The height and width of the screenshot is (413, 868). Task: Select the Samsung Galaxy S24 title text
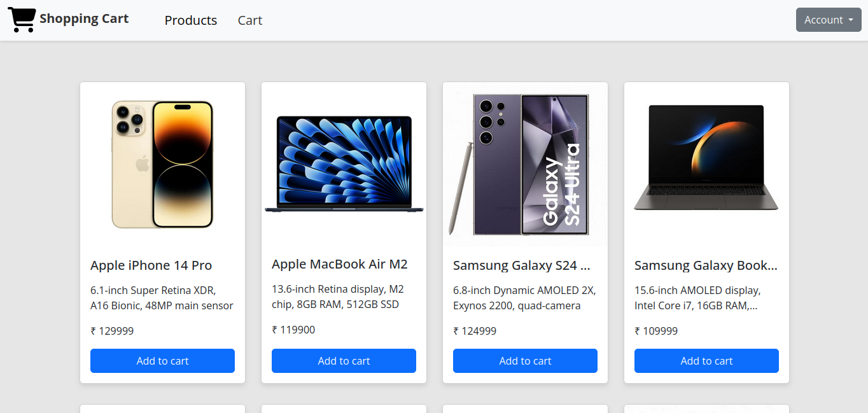click(x=521, y=265)
